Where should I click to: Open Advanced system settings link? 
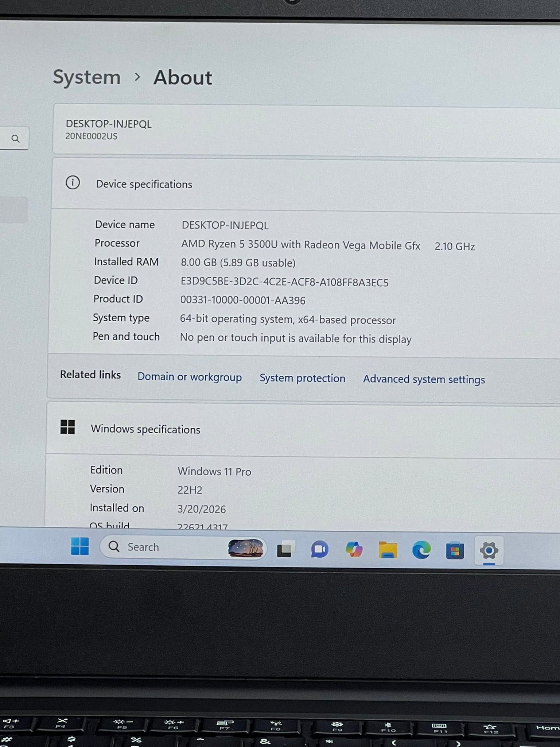[x=424, y=379]
